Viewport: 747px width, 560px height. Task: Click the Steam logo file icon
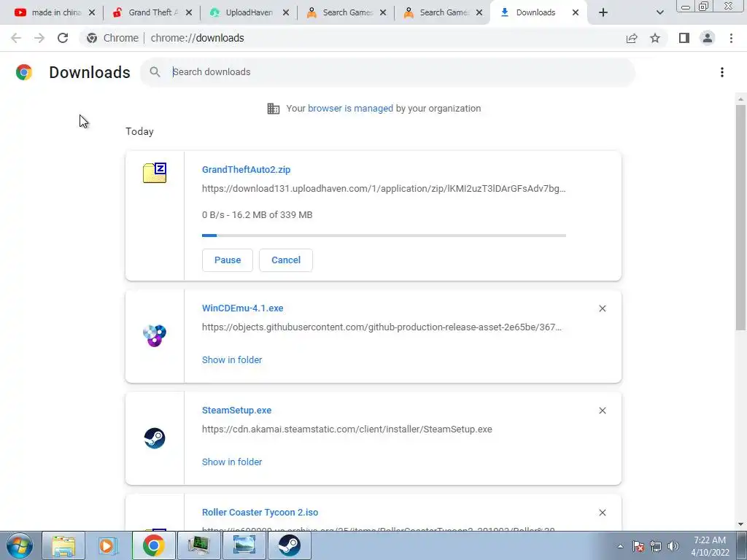pyautogui.click(x=155, y=438)
